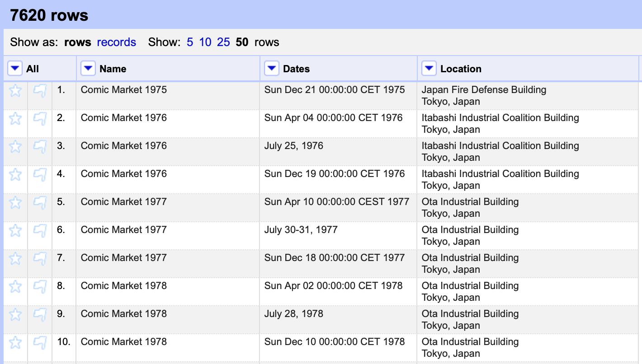Open the All column dropdown menu
642x364 pixels.
[15, 69]
